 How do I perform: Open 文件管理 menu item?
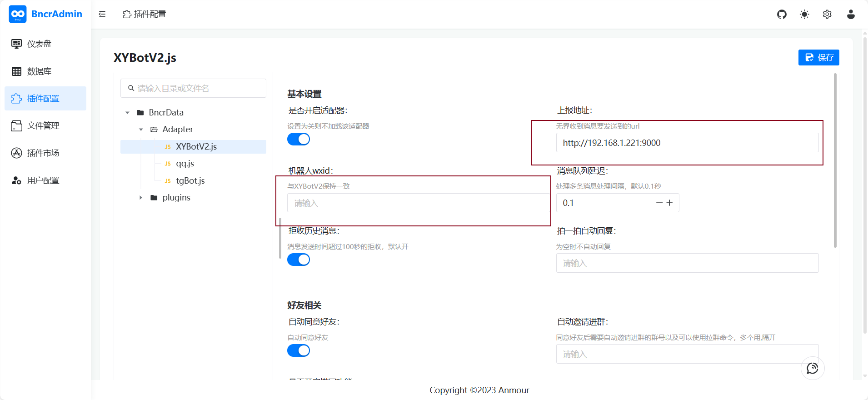45,126
